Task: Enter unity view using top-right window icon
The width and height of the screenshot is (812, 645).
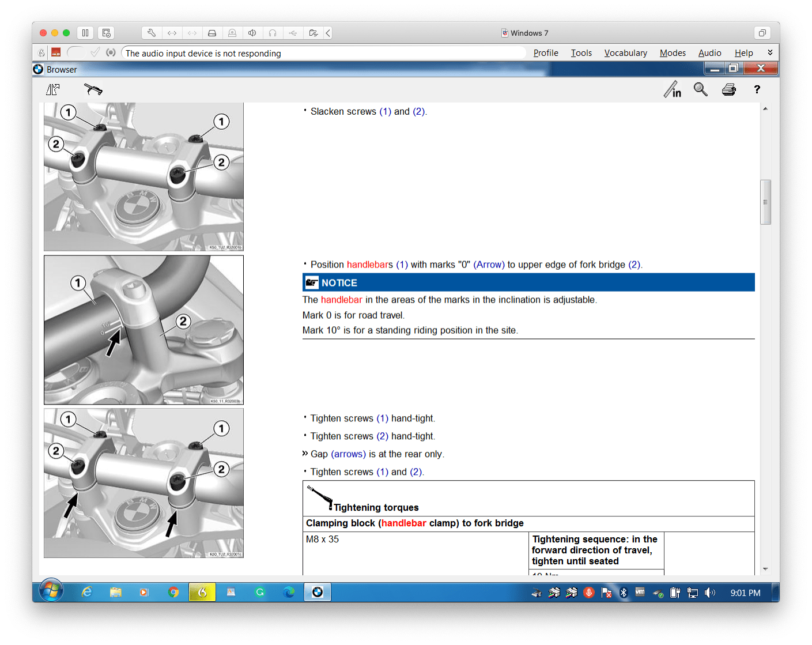Action: pyautogui.click(x=762, y=33)
